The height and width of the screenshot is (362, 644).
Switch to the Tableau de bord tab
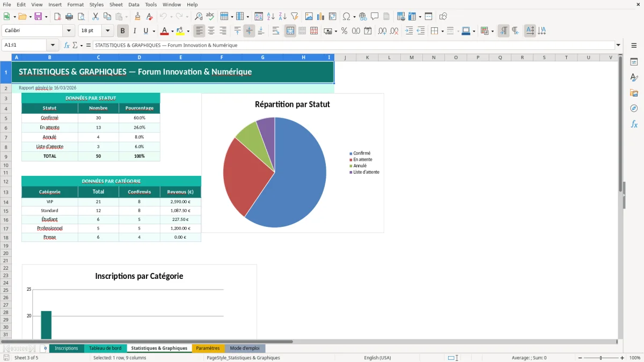105,349
